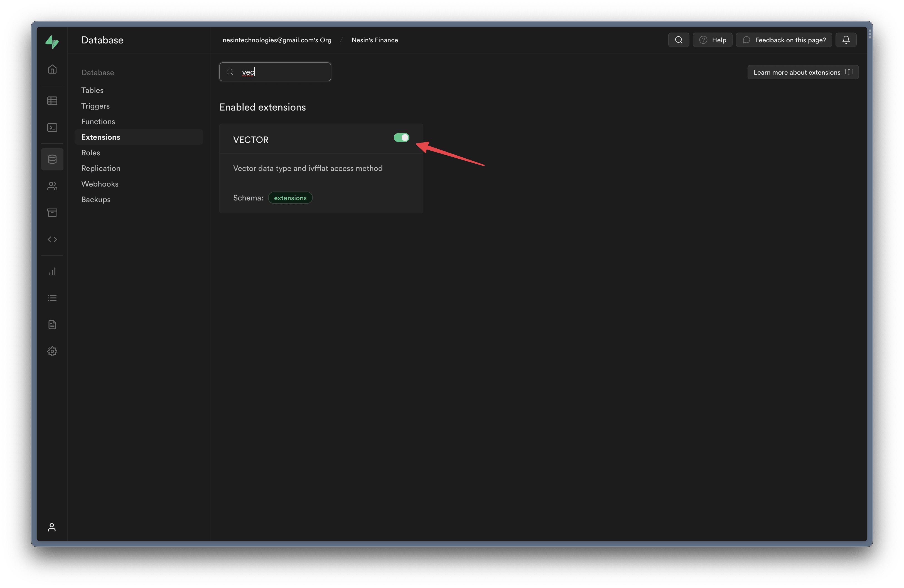
Task: Select the Extensions section
Action: 100,137
